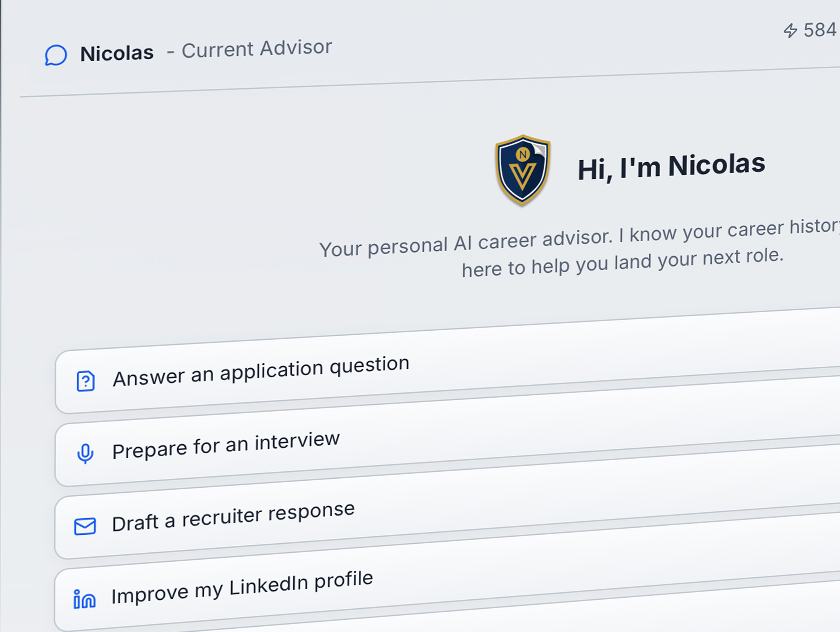Click the Hi, I'm Nicolas heading
840x632 pixels.
(671, 166)
